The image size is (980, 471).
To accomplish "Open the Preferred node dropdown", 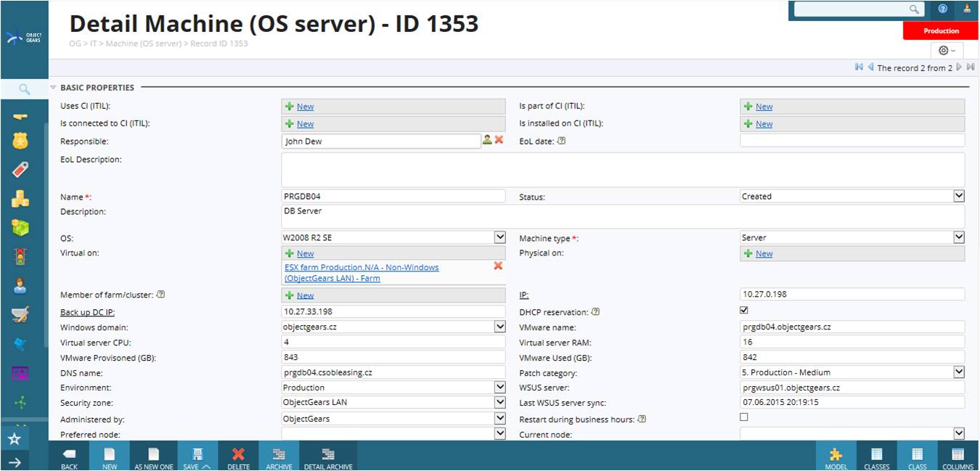I will pyautogui.click(x=499, y=434).
